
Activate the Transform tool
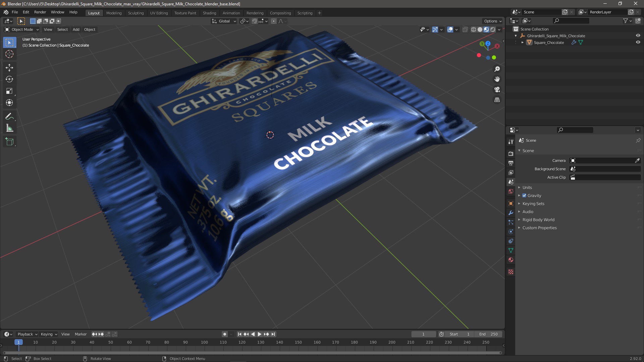[x=9, y=103]
